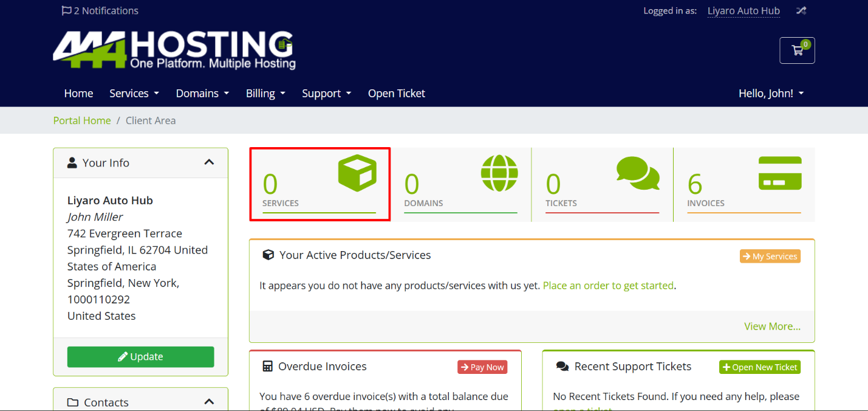Viewport: 868px width, 411px height.
Task: Click the Invoices credit card icon
Action: [x=780, y=173]
